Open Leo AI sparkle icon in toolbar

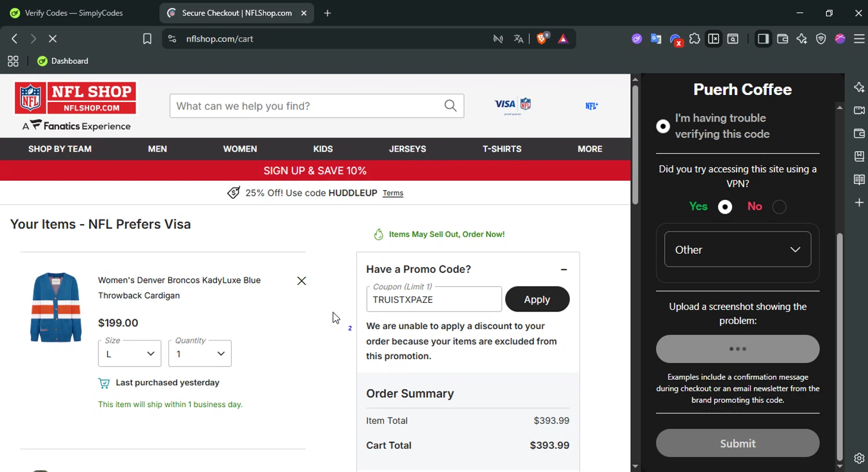pyautogui.click(x=801, y=39)
